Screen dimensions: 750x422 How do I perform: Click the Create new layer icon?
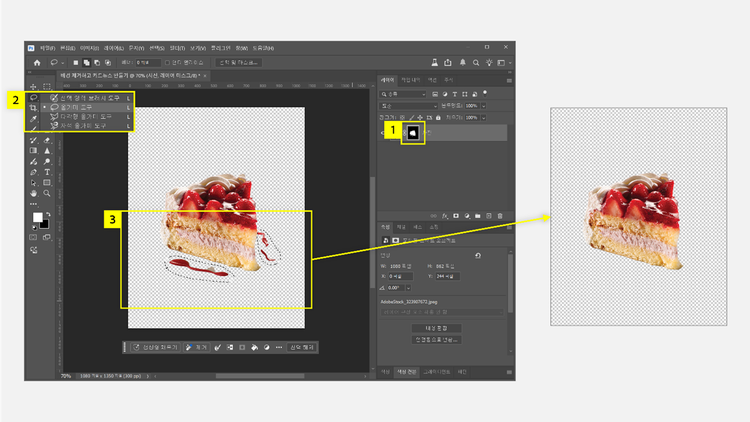pos(489,216)
